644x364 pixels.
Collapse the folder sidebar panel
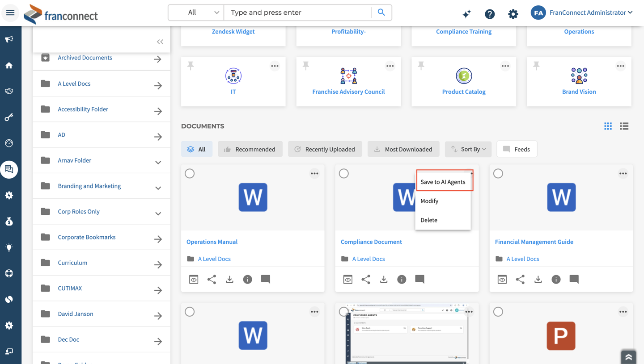click(x=160, y=42)
